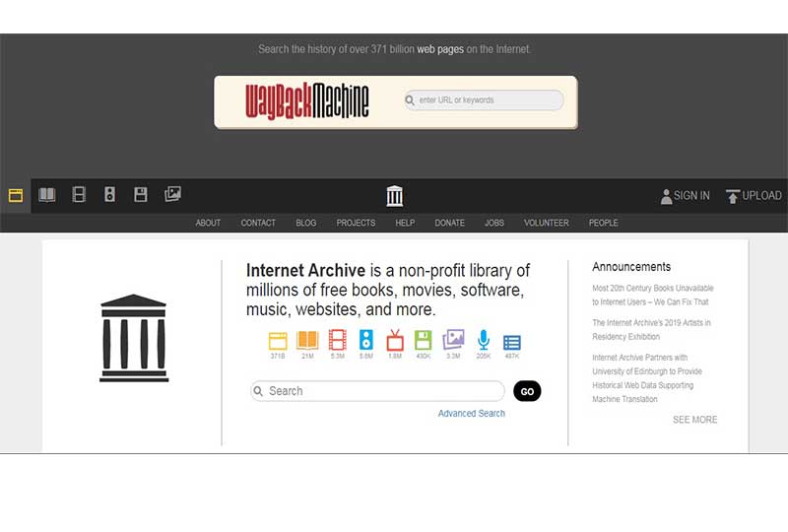This screenshot has width=788, height=532.
Task: Click magnifier icon in Wayback search box
Action: (x=410, y=100)
